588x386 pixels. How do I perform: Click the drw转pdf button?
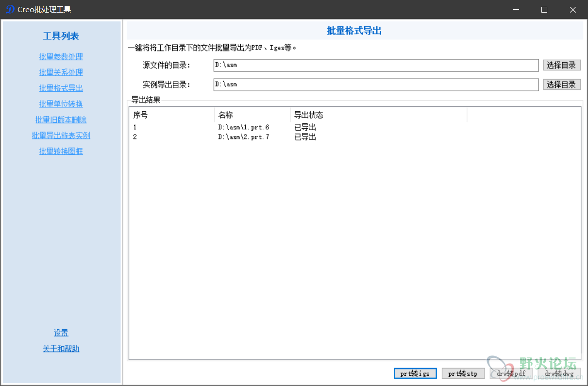tap(511, 373)
